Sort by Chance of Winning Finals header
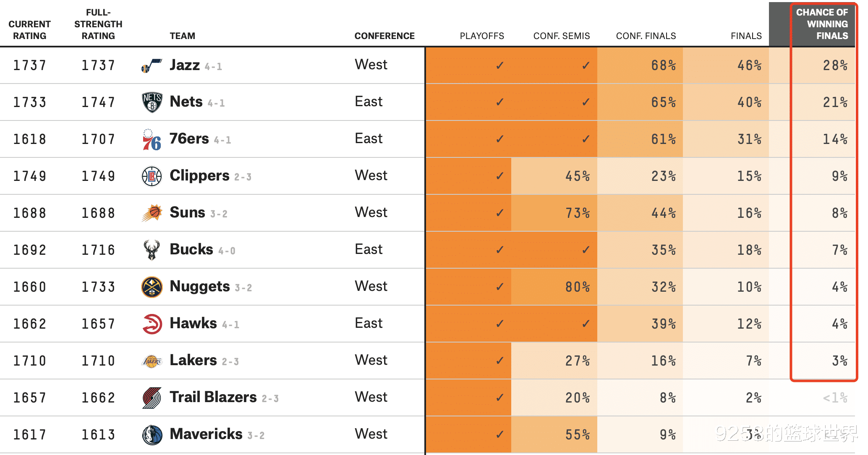868x455 pixels. coord(822,24)
